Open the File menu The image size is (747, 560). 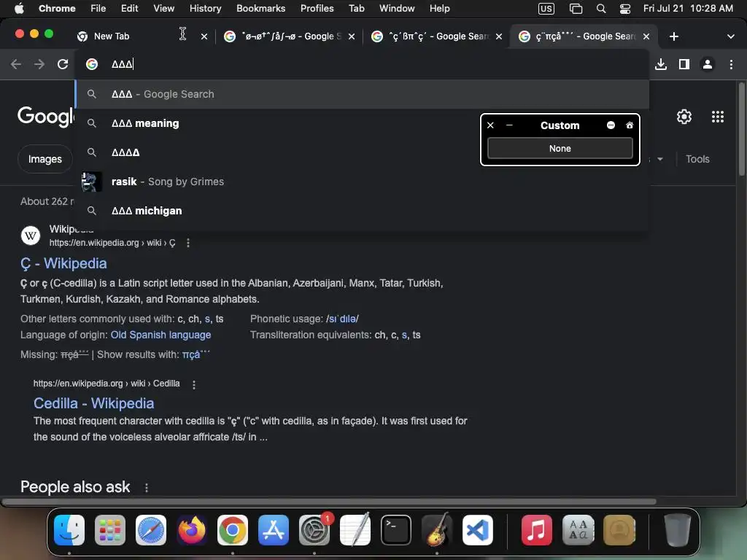click(x=98, y=9)
